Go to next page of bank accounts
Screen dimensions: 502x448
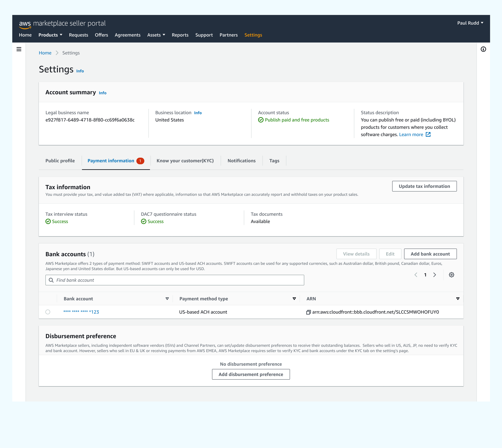[x=435, y=275]
